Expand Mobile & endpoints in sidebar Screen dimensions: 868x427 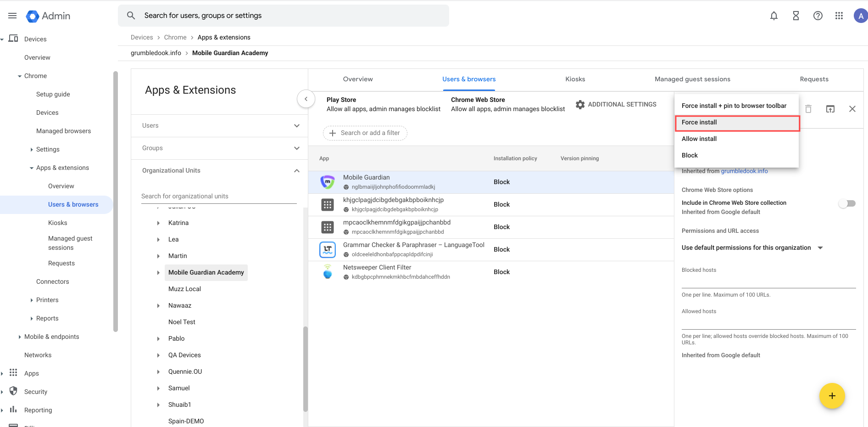click(20, 337)
